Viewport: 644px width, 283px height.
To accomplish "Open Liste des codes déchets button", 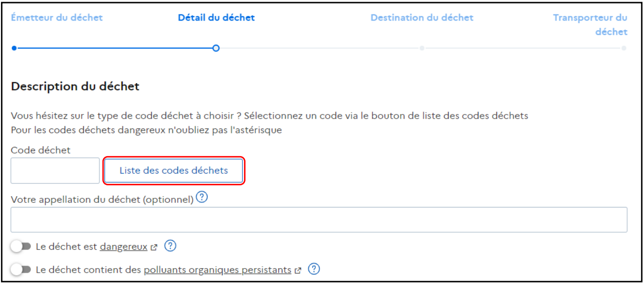I will point(174,171).
